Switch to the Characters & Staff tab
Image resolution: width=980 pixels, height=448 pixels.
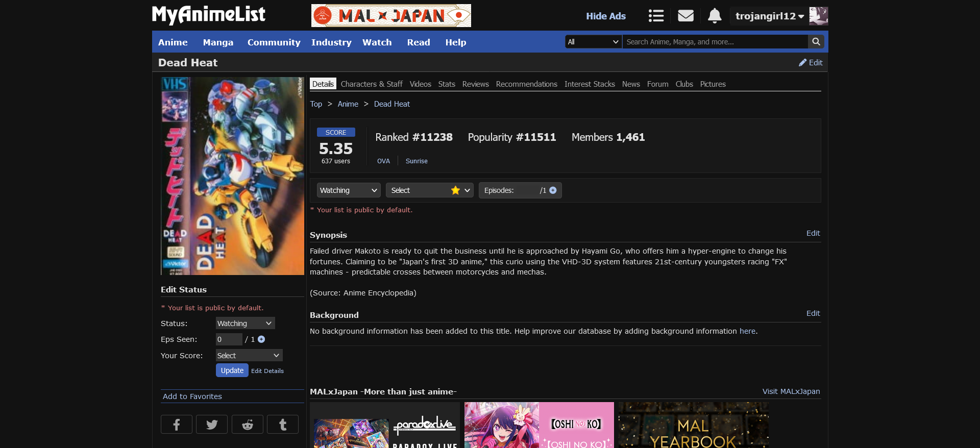pos(371,84)
